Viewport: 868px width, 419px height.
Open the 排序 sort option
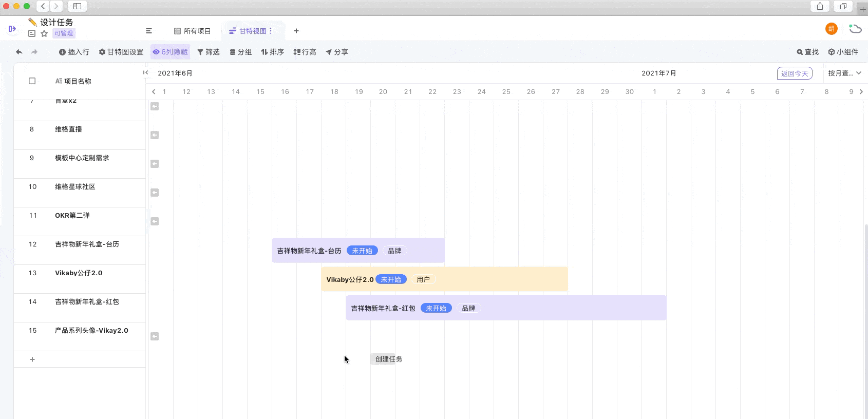tap(273, 52)
